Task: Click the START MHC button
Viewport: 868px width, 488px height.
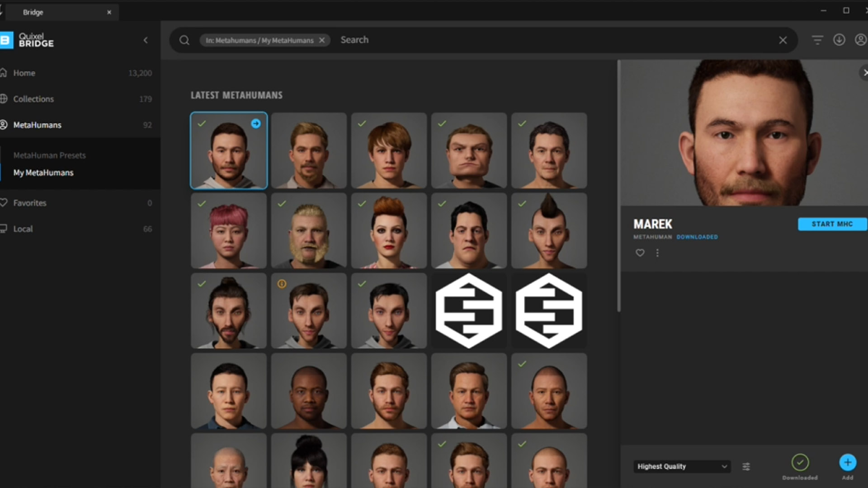Action: [832, 224]
